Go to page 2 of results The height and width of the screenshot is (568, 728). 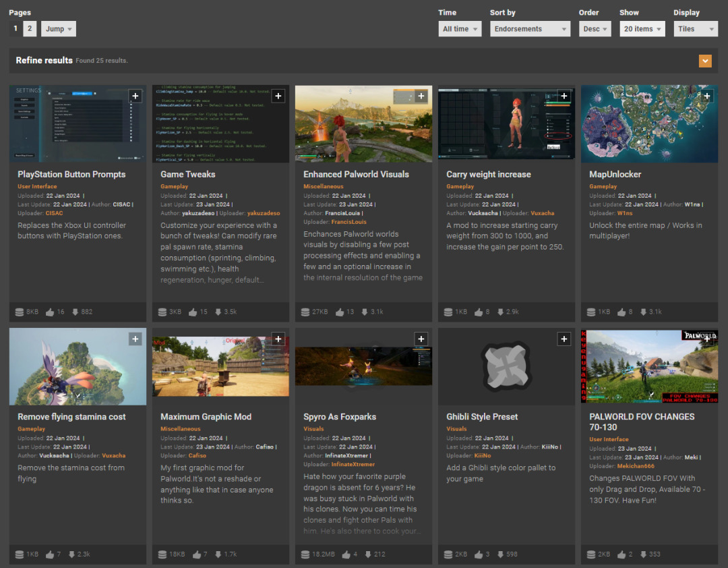[x=30, y=29]
